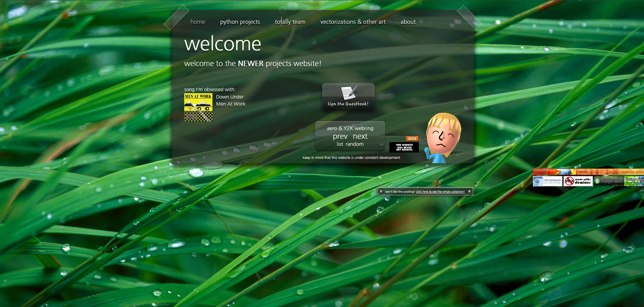This screenshot has width=644, height=307.
Task: Visit a random webring site
Action: (x=354, y=144)
